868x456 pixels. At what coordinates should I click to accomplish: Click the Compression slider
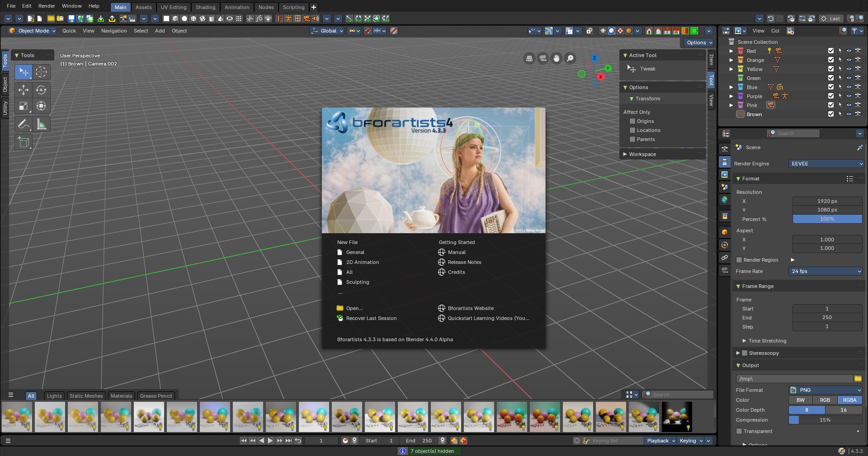[825, 420]
